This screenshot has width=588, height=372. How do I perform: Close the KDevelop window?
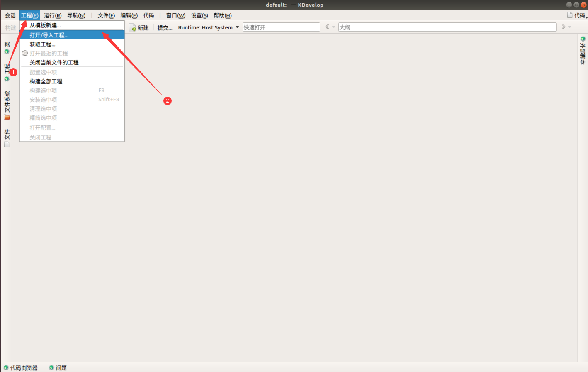coord(583,5)
